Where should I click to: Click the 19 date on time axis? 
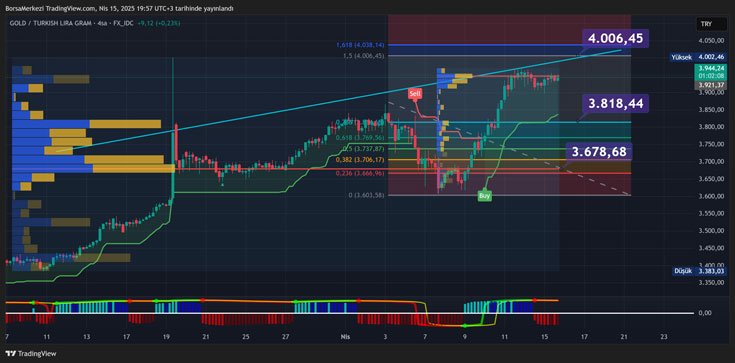click(166, 337)
